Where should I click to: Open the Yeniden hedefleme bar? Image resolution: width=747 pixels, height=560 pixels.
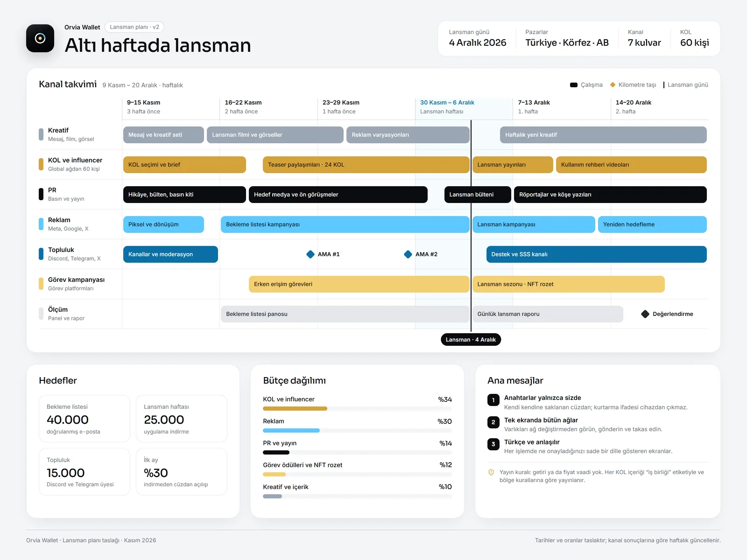[x=652, y=224]
